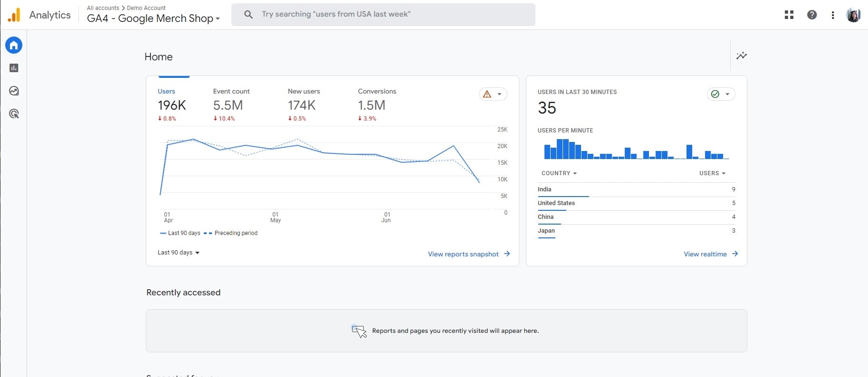Viewport: 868px width, 377px height.
Task: Open the GA4 - Google Merch Shop property selector
Action: (153, 19)
